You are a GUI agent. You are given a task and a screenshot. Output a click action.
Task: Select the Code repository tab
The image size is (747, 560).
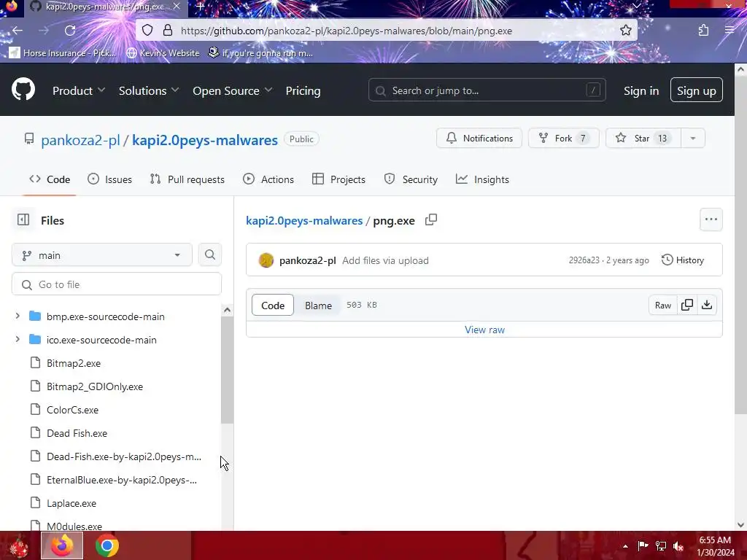(50, 179)
